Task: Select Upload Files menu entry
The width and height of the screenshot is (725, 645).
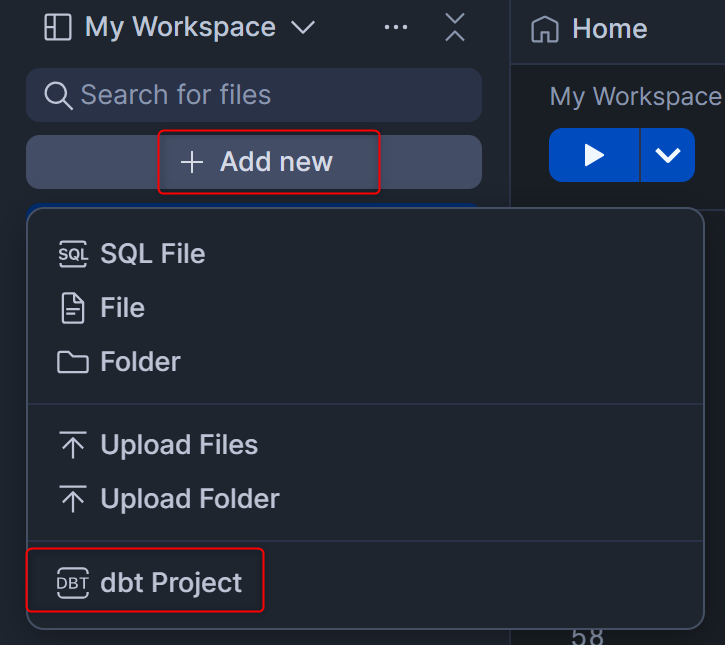Action: (179, 445)
